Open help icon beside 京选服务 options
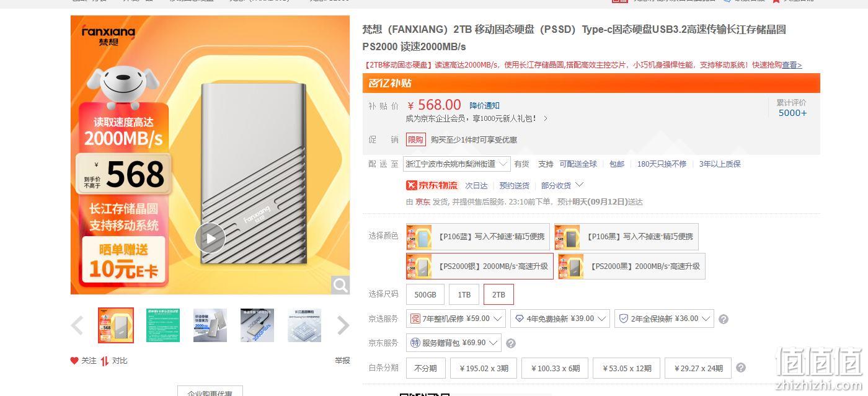868x396 pixels. tap(723, 319)
